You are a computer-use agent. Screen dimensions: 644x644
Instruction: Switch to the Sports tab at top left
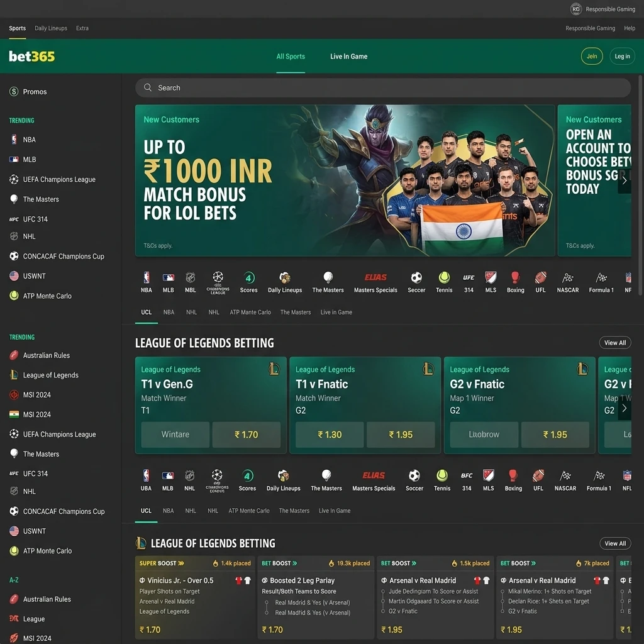click(17, 28)
